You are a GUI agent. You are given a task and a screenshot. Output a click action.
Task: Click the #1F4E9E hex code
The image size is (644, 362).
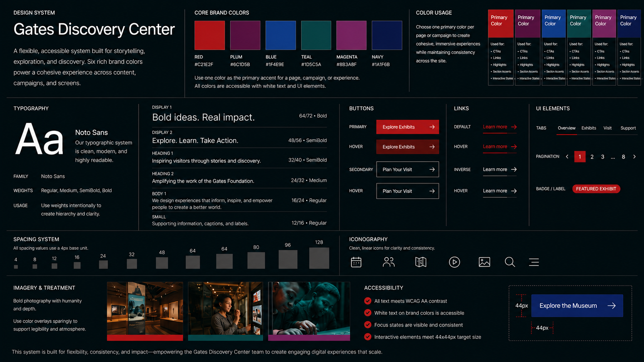[x=275, y=65]
